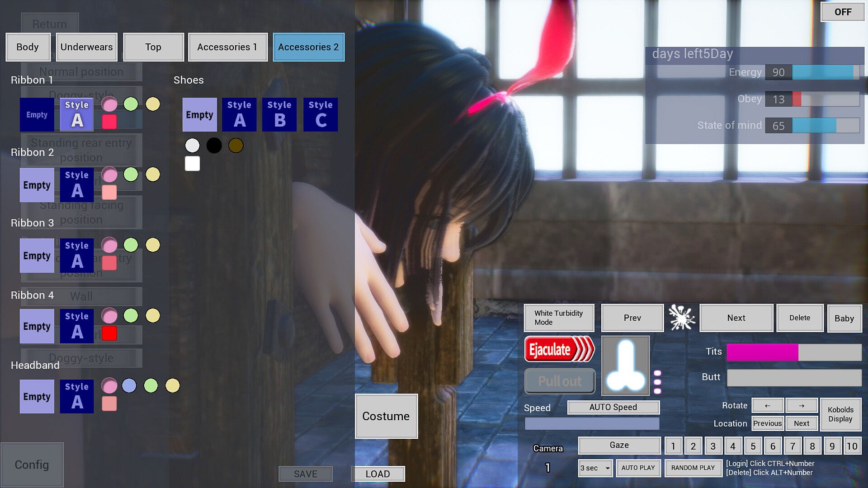The height and width of the screenshot is (488, 868).
Task: Open the Underwears tab
Action: tap(86, 47)
